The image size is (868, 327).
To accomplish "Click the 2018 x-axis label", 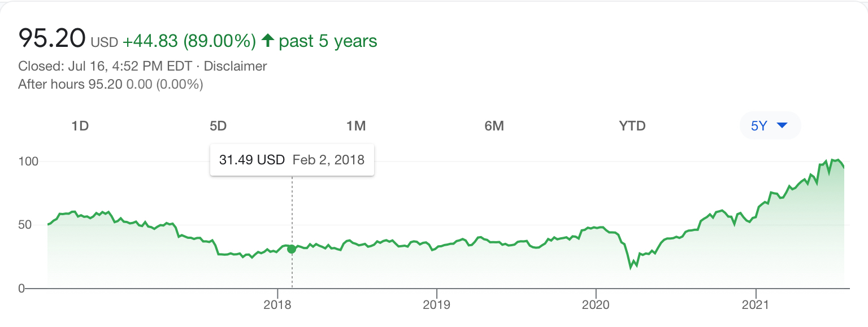I will click(277, 305).
